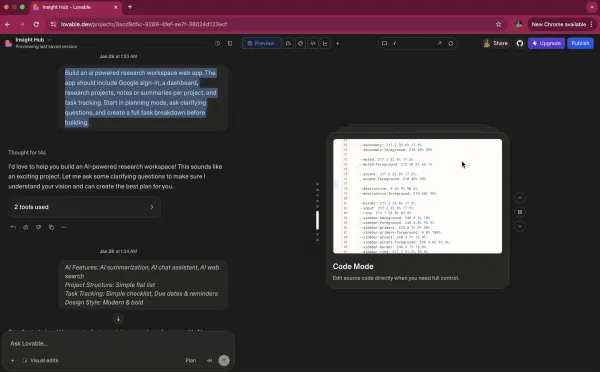Bookmark this page with star icon
Screen dimensions: 600x372
[x=498, y=24]
